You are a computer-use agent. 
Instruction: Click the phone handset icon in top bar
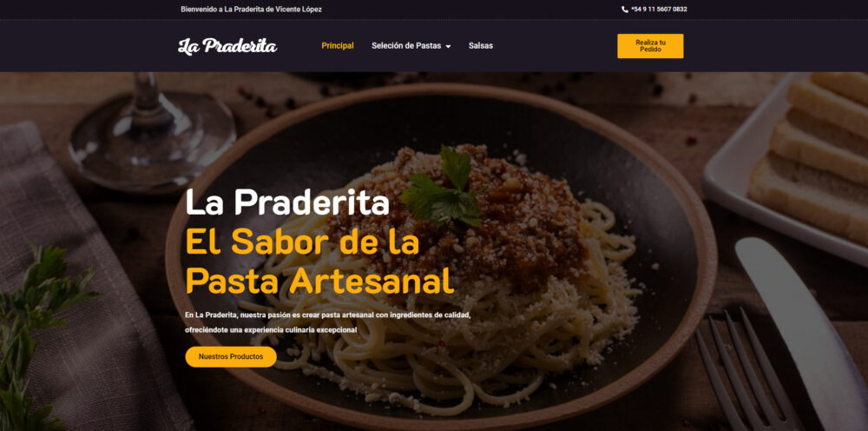click(625, 10)
